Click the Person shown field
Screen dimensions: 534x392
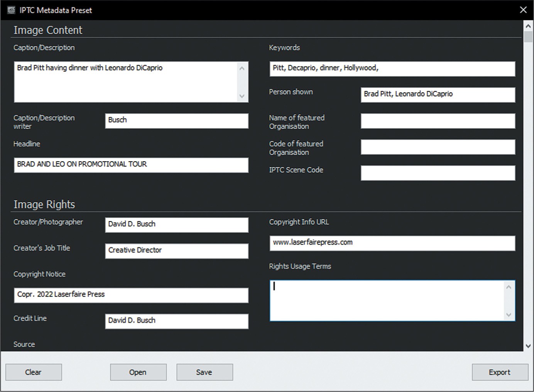click(438, 95)
